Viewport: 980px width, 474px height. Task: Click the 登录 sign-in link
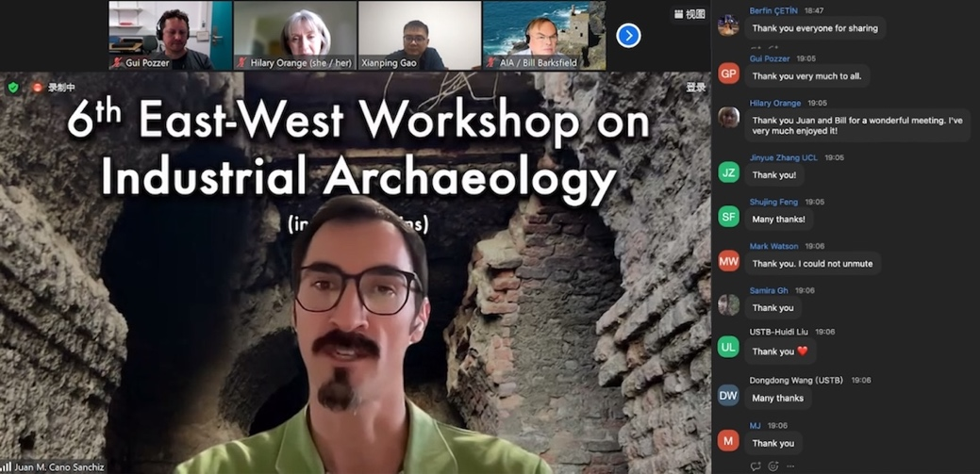696,88
